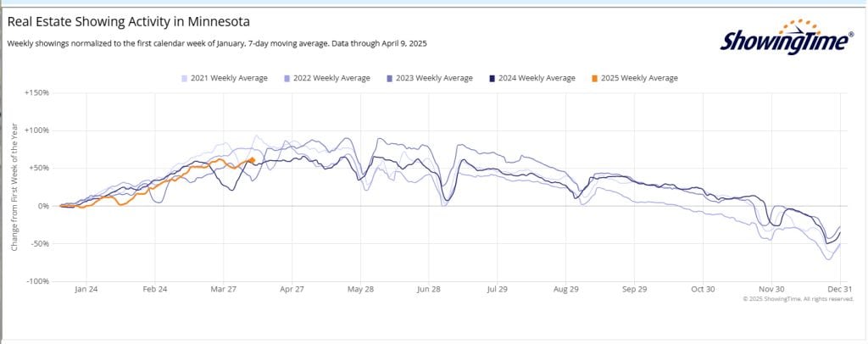Click the 2025 Weekly Average legend label
868x344 pixels.
pos(639,78)
